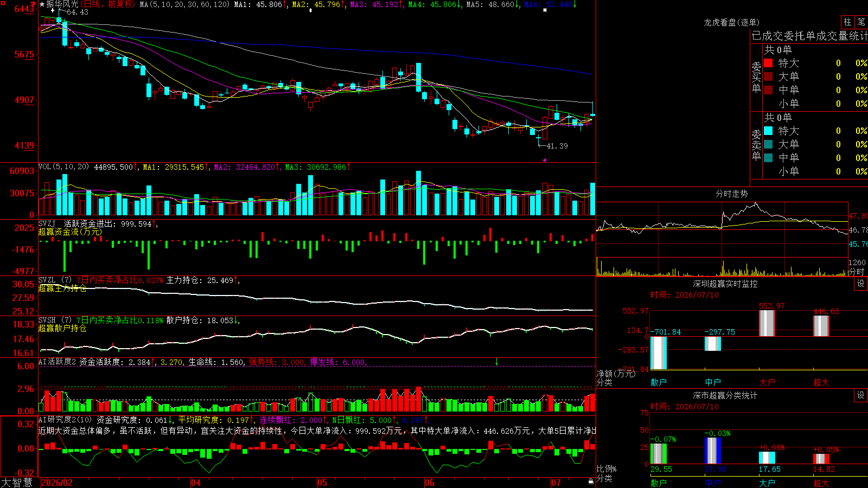Click the dark red 大单 swatch under 委买单

point(768,76)
